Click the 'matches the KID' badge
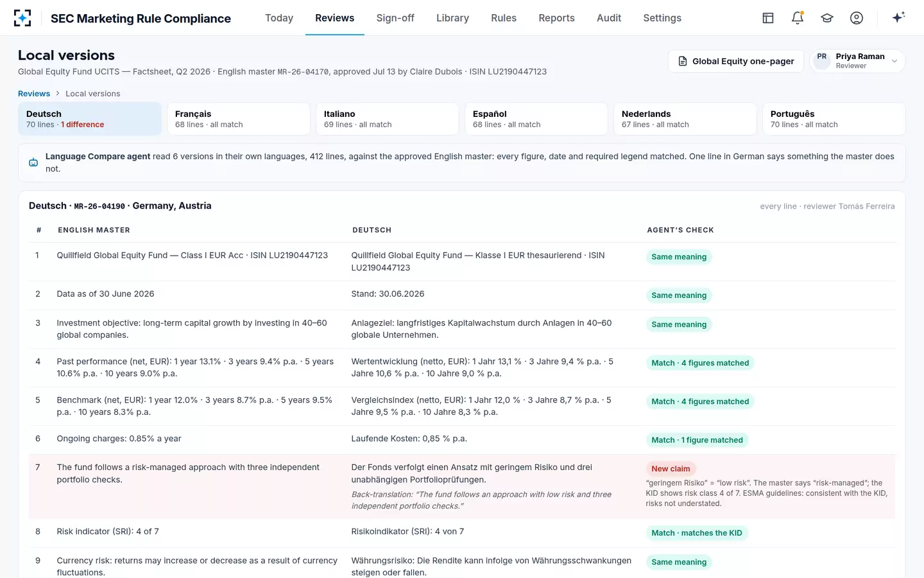Viewport: 924px width, 578px height. click(697, 533)
